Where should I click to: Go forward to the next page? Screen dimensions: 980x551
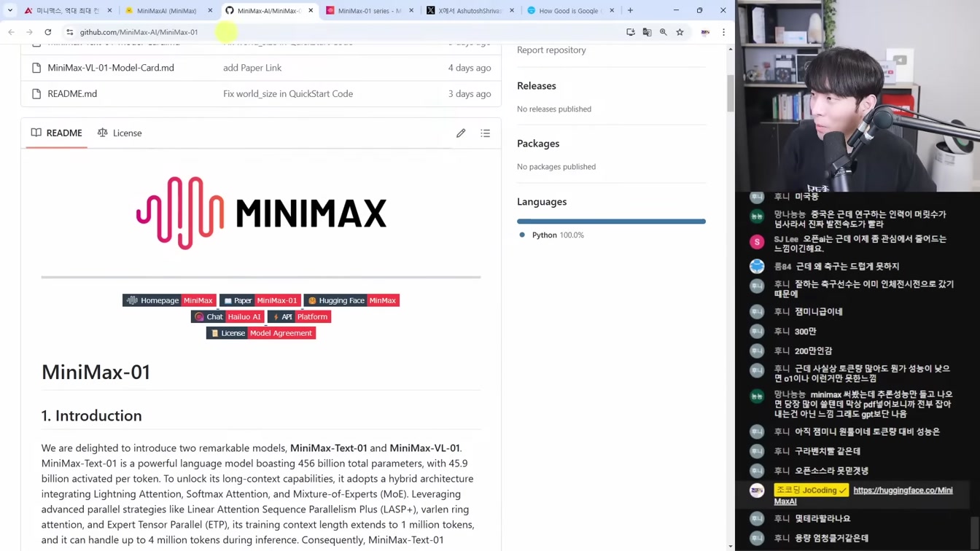[x=29, y=32]
